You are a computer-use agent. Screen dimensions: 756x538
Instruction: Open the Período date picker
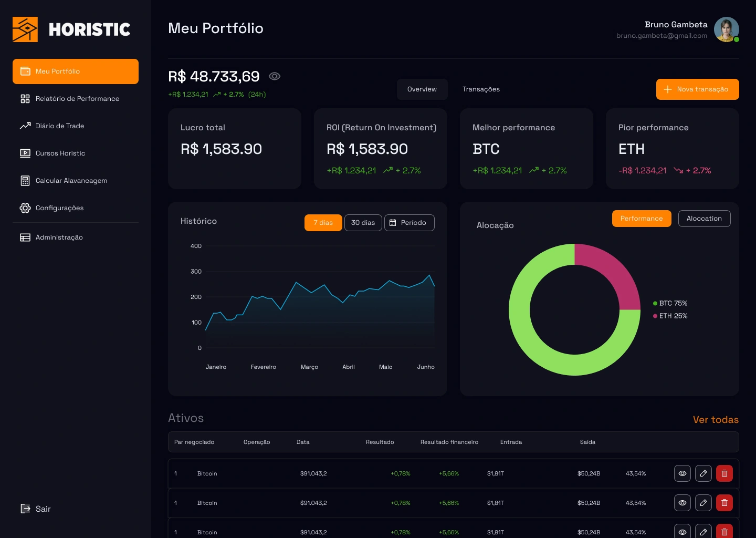409,223
